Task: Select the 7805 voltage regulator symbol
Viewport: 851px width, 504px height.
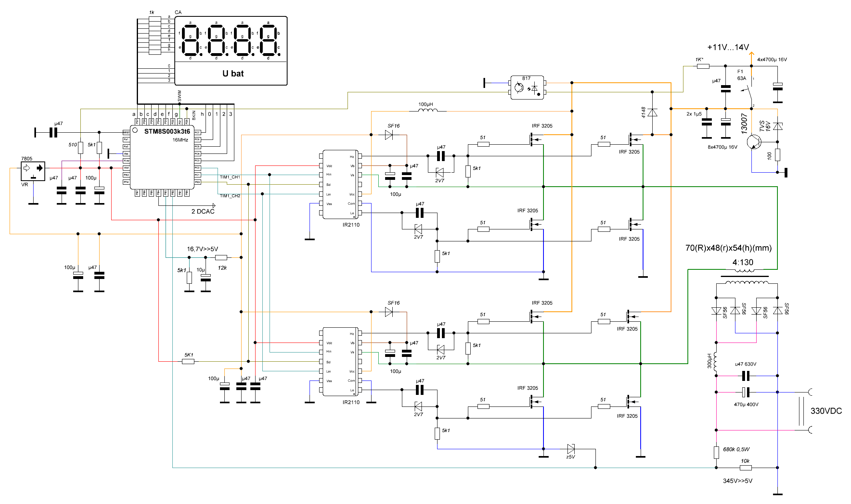Action: click(33, 171)
